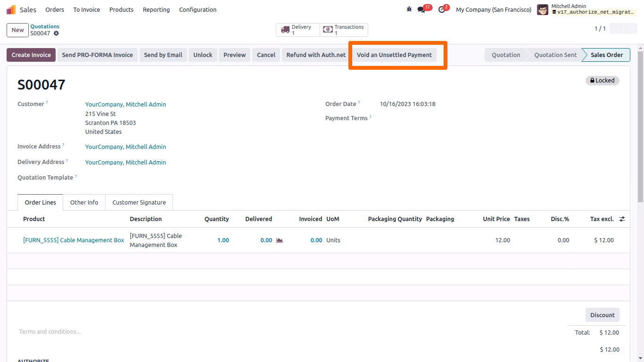Click Send by Email button
The image size is (644, 362).
[x=163, y=55]
